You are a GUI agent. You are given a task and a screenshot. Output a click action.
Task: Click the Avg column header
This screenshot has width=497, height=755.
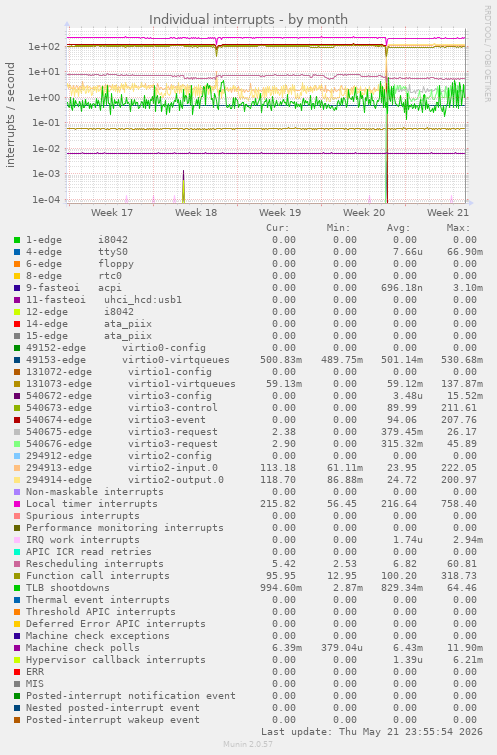tap(398, 228)
